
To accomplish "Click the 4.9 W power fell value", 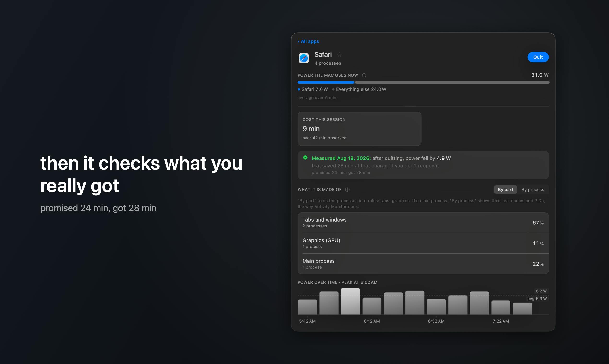I will tap(444, 158).
